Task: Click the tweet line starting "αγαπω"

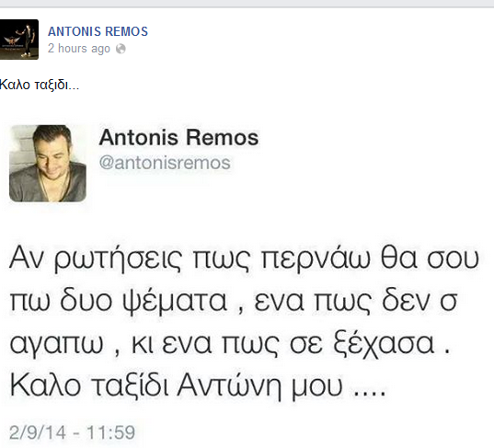Action: tap(230, 343)
